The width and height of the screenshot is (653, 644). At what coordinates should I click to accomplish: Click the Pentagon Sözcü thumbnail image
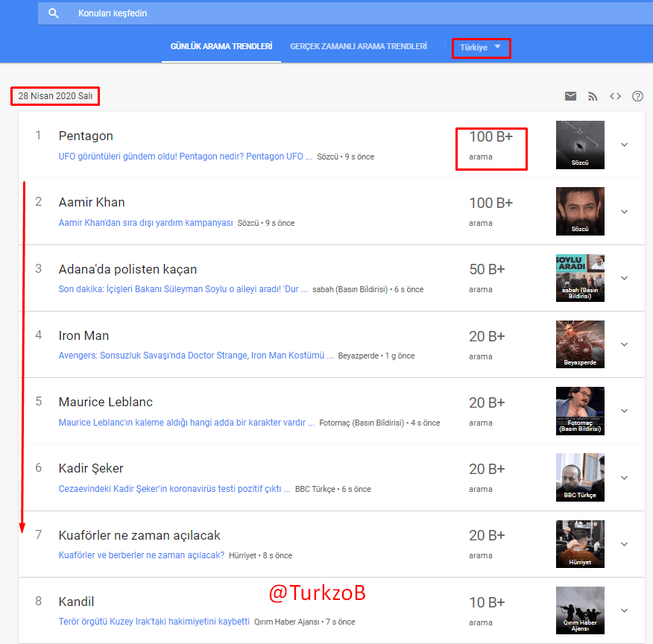pyautogui.click(x=580, y=145)
